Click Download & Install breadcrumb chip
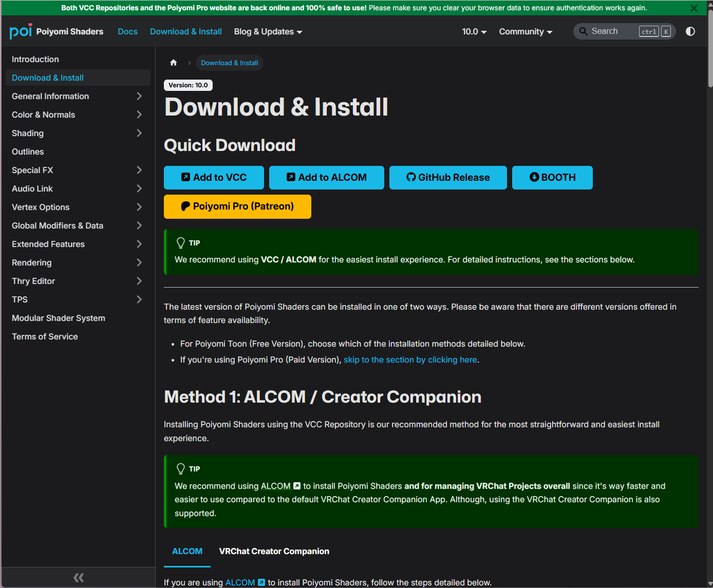Viewport: 713px width, 588px height. click(230, 63)
